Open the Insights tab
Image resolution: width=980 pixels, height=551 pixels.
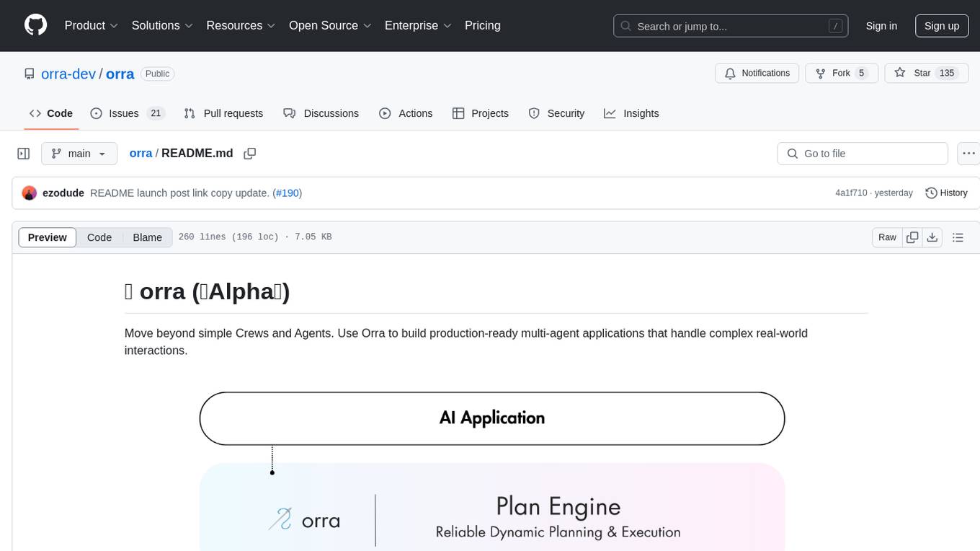[631, 113]
